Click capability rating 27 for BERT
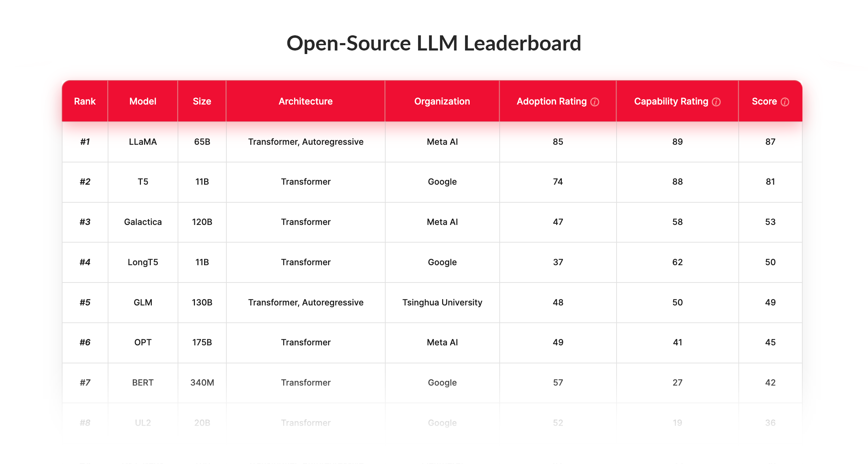The image size is (868, 464). tap(677, 382)
